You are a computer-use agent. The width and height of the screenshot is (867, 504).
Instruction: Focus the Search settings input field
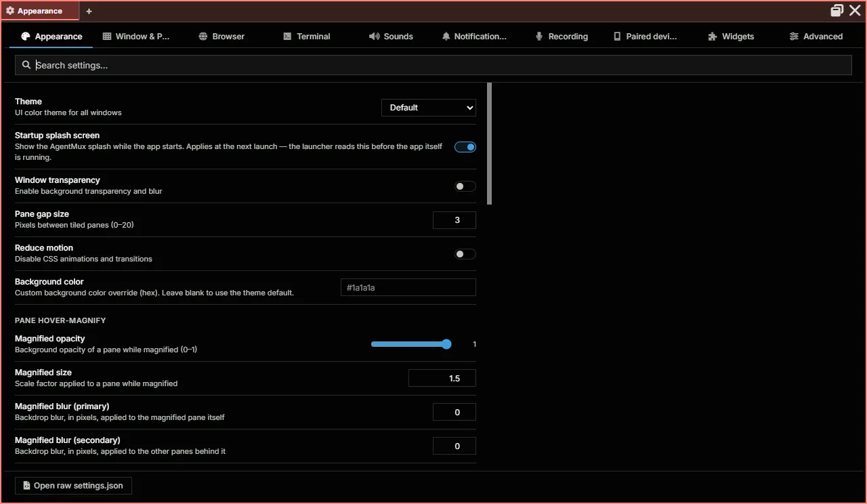pos(433,65)
